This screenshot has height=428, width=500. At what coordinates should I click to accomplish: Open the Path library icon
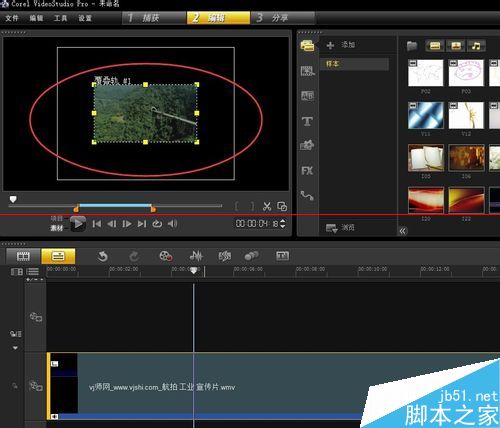[x=307, y=195]
